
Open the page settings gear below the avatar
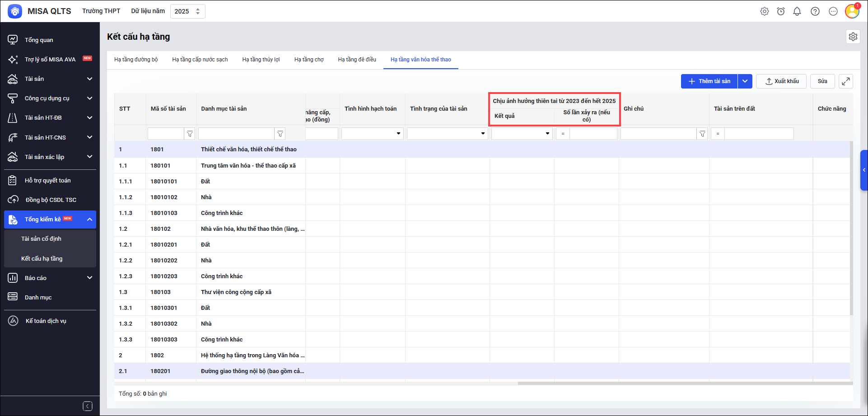pyautogui.click(x=853, y=37)
